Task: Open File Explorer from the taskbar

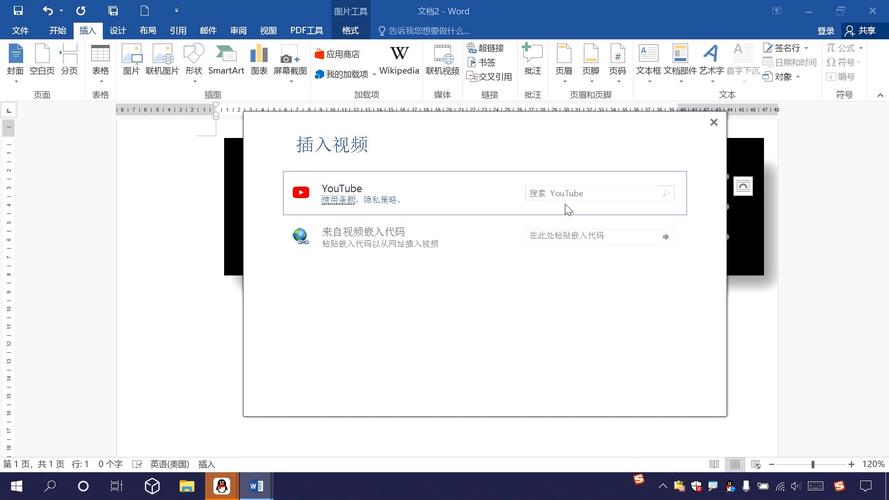Action: [x=187, y=486]
